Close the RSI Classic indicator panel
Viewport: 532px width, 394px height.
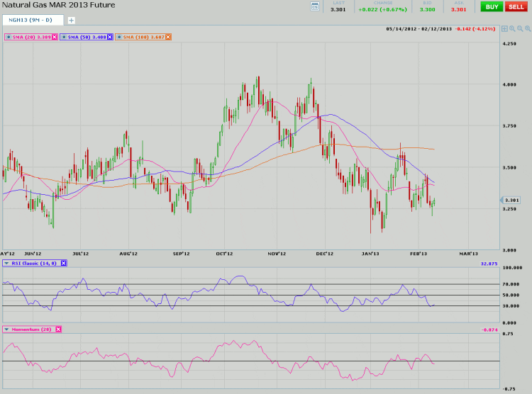63,263
